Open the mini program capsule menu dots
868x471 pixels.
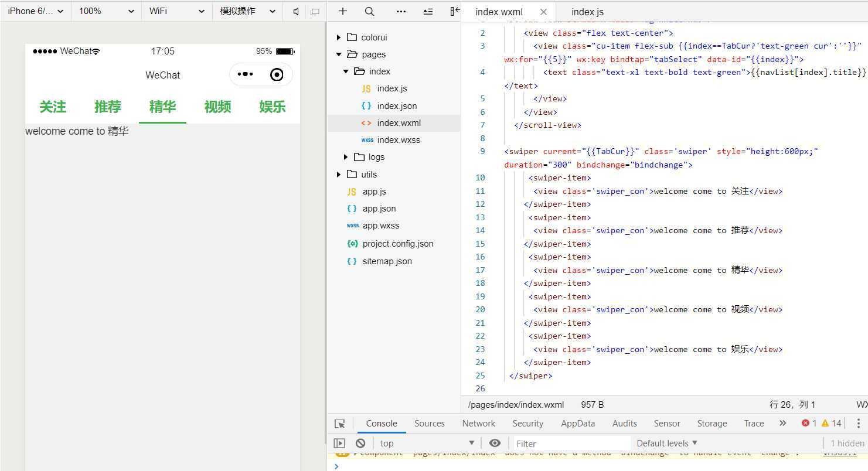click(x=245, y=74)
